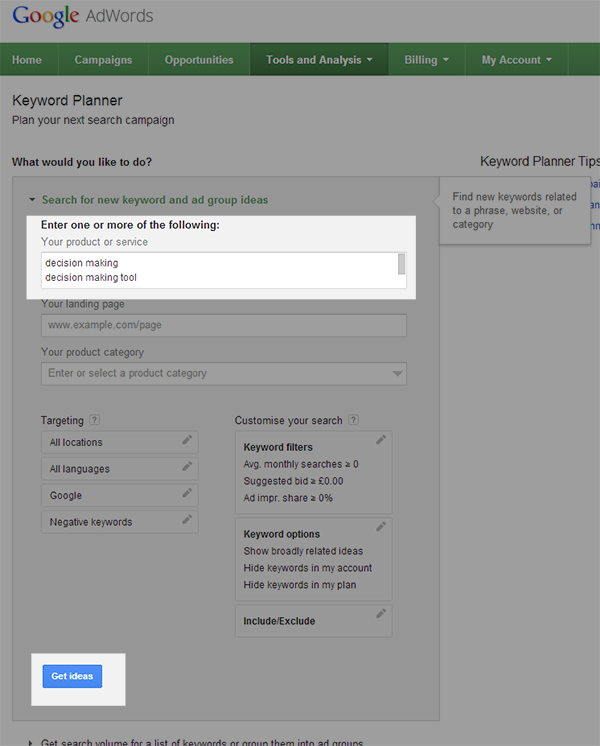Click the Google AdWords logo
Viewport: 600px width, 746px height.
pyautogui.click(x=83, y=16)
